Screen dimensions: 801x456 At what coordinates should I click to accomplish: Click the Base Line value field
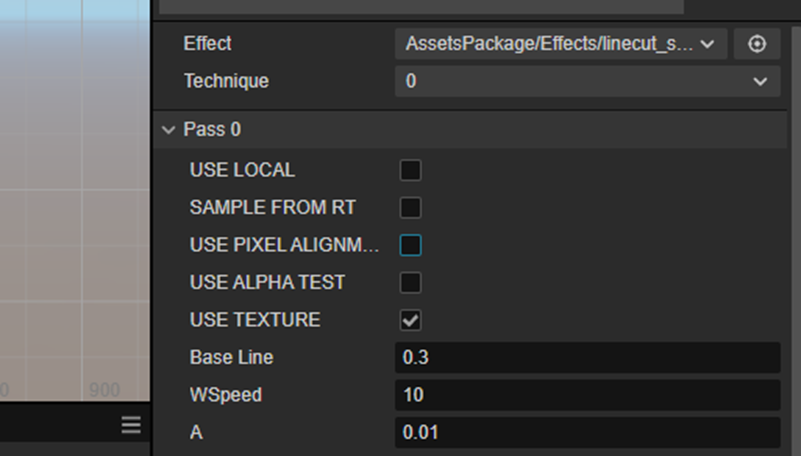point(587,357)
